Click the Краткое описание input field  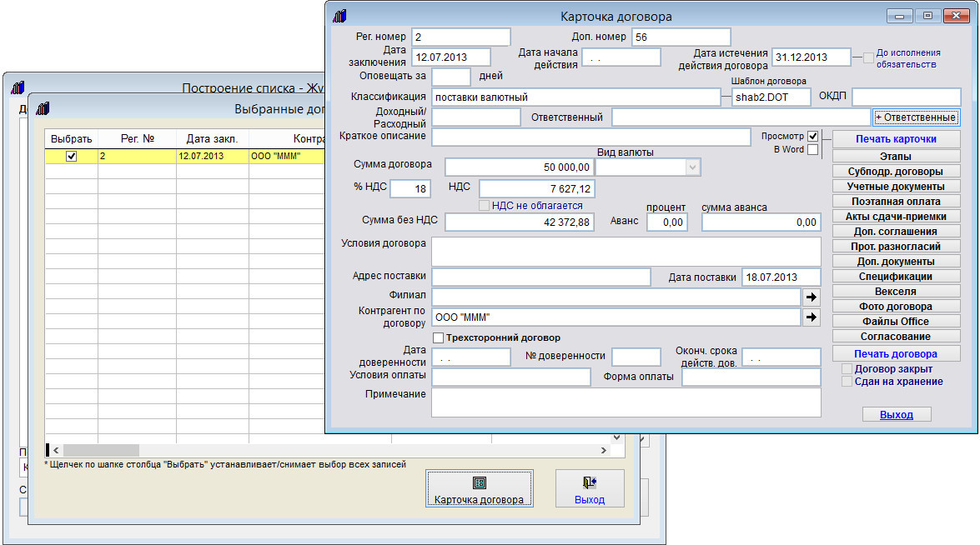(x=591, y=137)
